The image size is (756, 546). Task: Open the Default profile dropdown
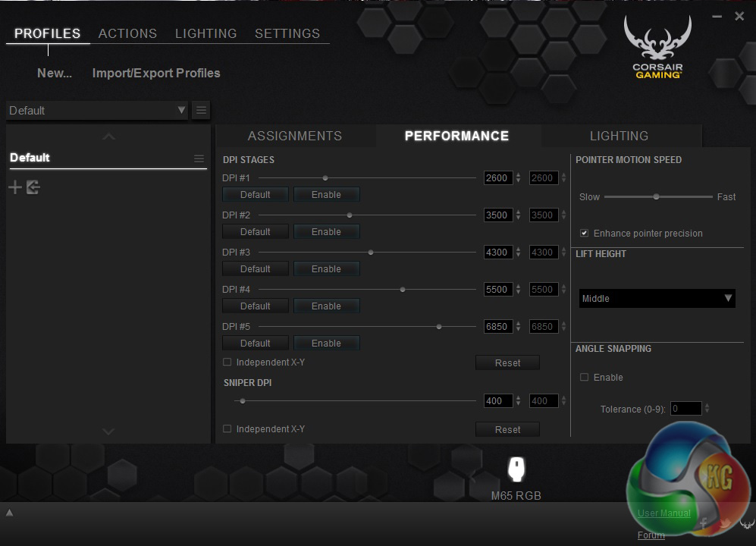point(97,111)
